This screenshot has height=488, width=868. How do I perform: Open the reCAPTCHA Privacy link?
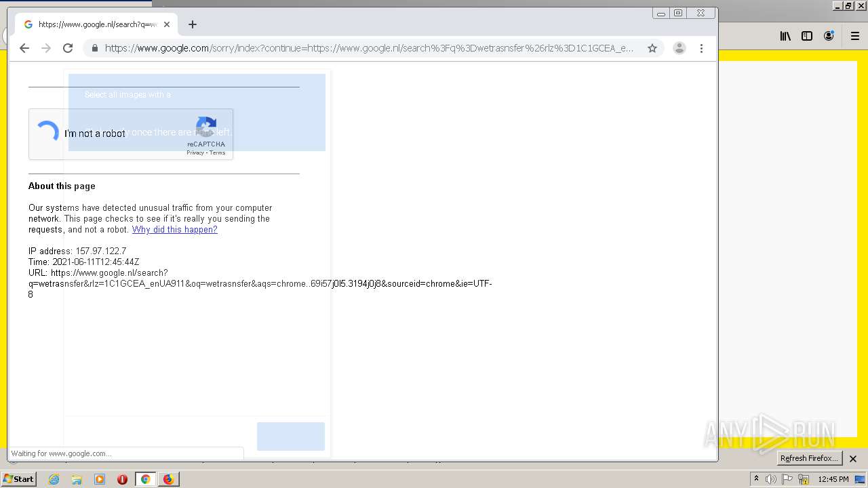[195, 152]
